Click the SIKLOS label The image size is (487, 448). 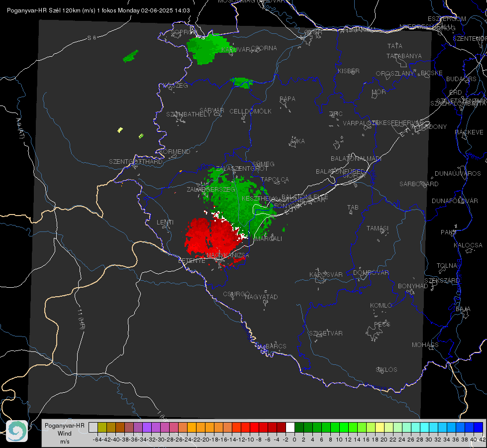point(387,370)
